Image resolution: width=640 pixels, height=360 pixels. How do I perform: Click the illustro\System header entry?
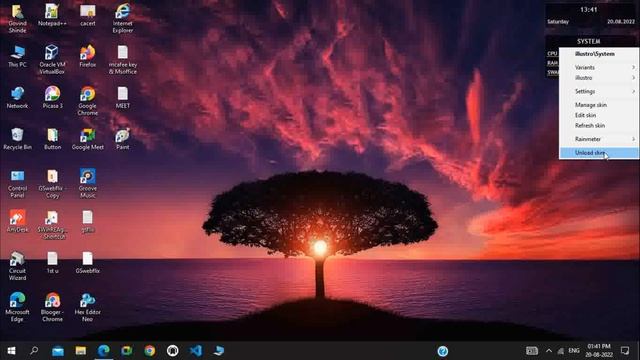point(599,54)
